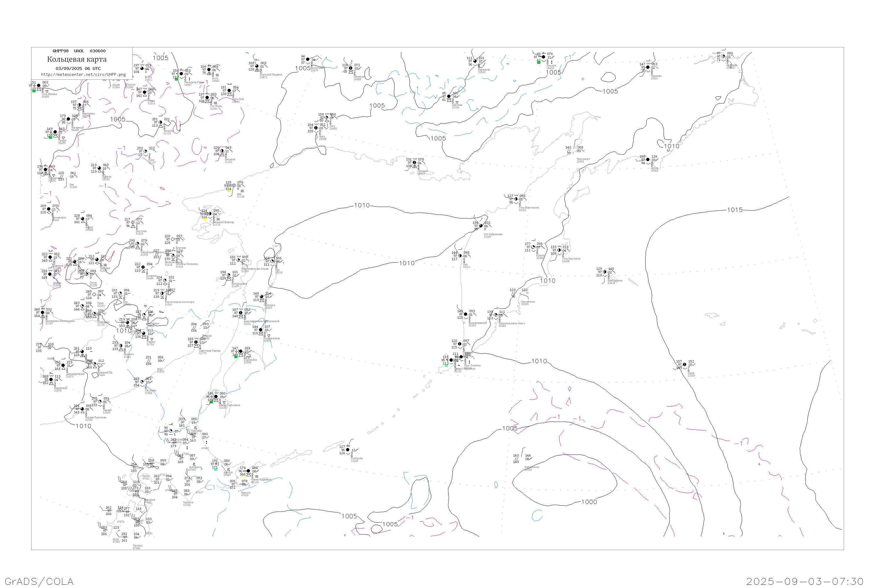This screenshot has height=588, width=882.
Task: Click the green square near Тегюльтя-Терде
Action: 177,79
